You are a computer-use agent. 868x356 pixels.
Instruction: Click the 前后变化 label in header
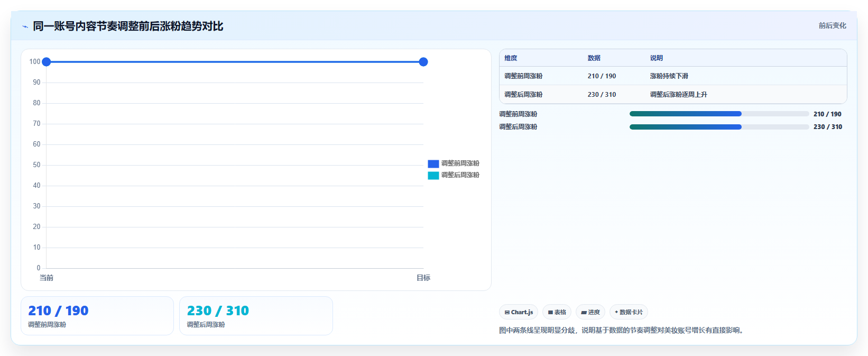point(832,25)
